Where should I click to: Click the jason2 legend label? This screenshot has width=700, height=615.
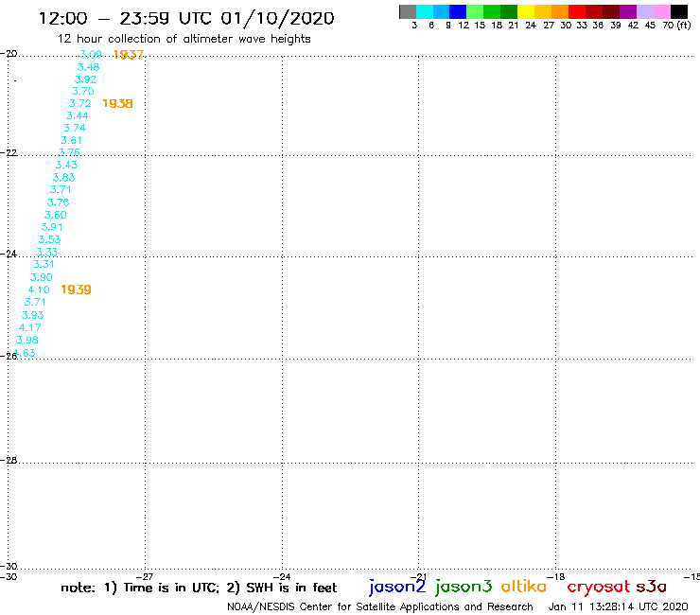click(397, 587)
